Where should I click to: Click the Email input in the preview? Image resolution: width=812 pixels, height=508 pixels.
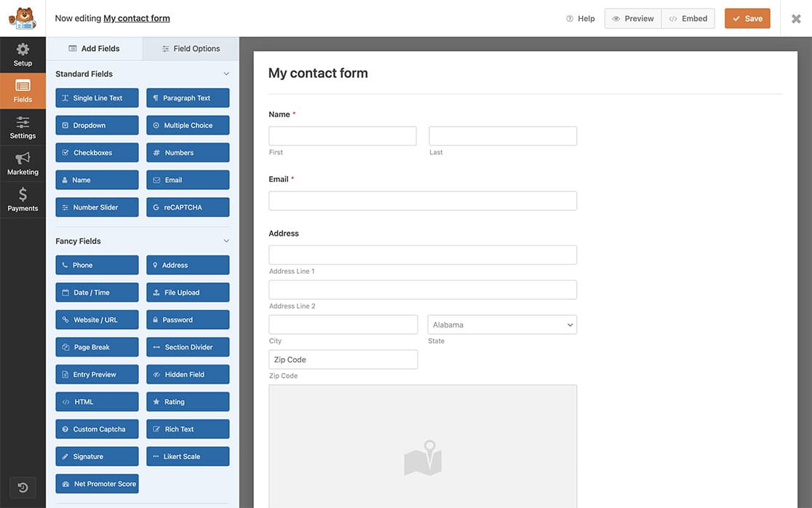[x=422, y=199]
